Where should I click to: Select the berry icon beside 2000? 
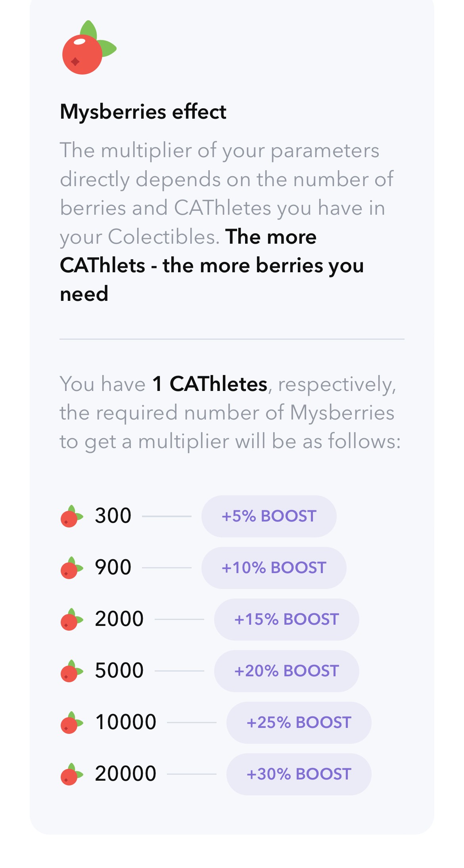pos(72,619)
